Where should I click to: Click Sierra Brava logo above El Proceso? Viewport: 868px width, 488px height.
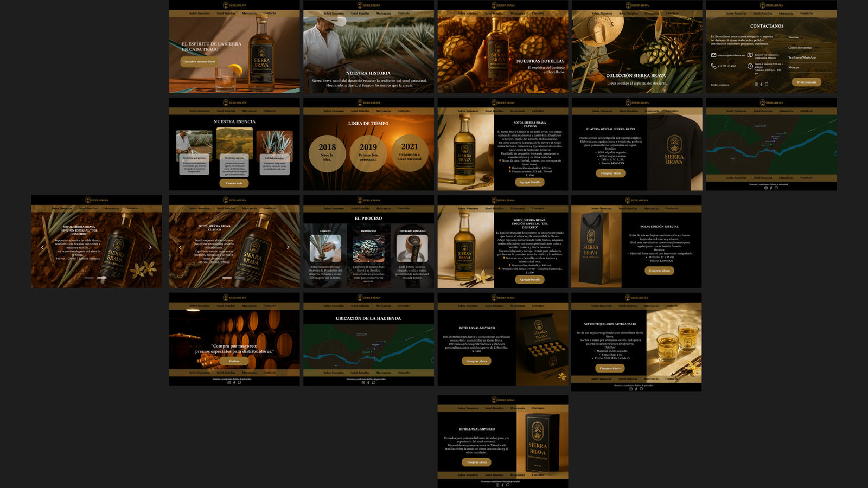coord(369,200)
